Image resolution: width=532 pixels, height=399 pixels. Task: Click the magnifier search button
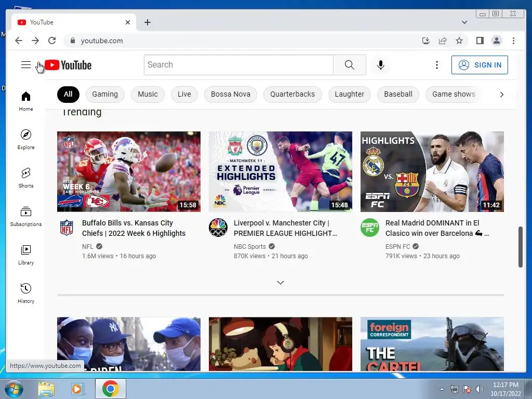coord(350,65)
